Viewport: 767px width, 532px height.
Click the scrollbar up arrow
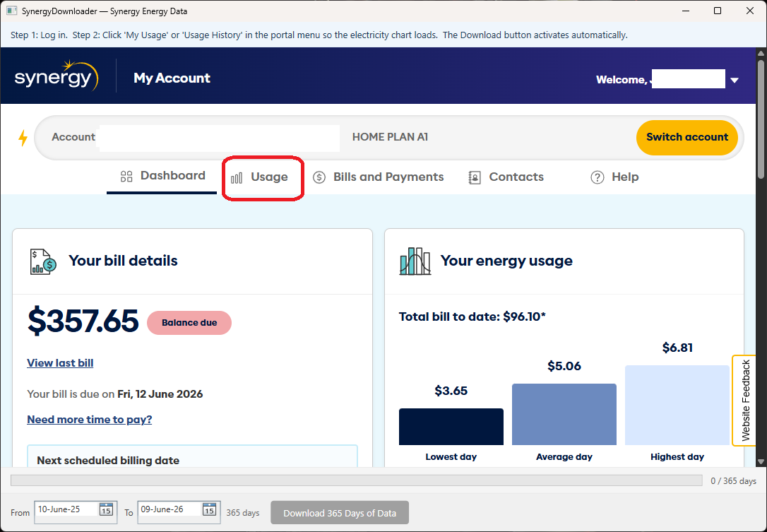tap(761, 53)
